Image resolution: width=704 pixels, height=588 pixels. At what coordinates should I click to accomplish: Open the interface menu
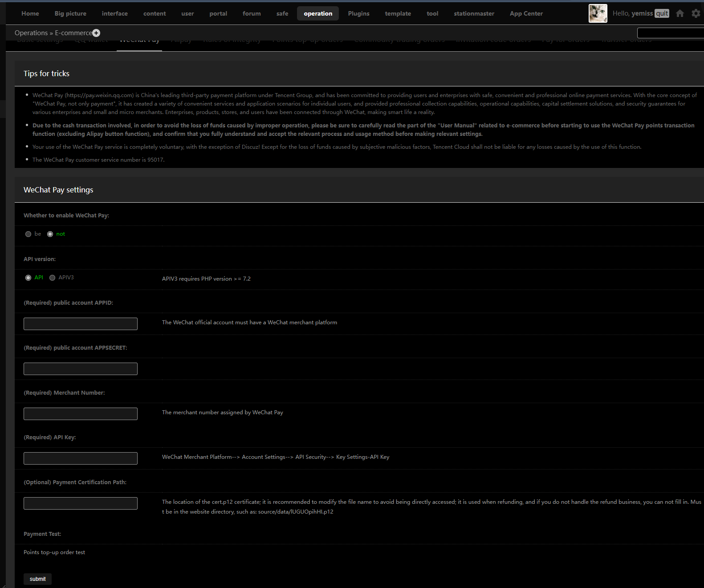pyautogui.click(x=115, y=13)
